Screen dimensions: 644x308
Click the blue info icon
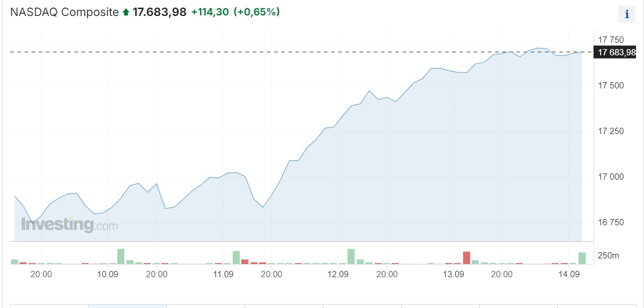tap(627, 14)
